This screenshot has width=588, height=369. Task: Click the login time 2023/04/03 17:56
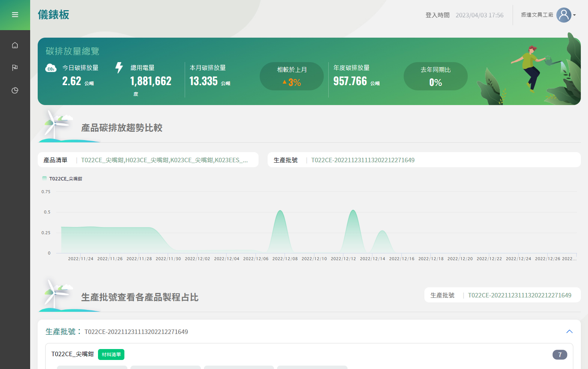coord(479,15)
